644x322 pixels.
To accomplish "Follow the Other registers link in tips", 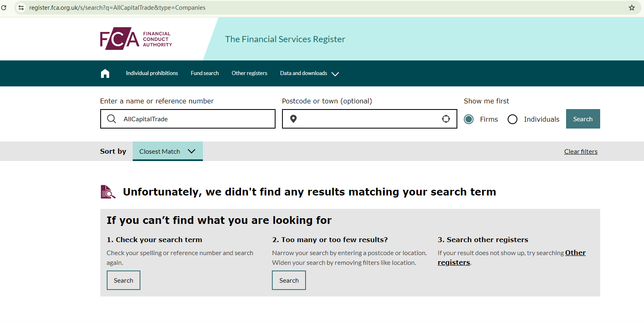I will pos(575,253).
